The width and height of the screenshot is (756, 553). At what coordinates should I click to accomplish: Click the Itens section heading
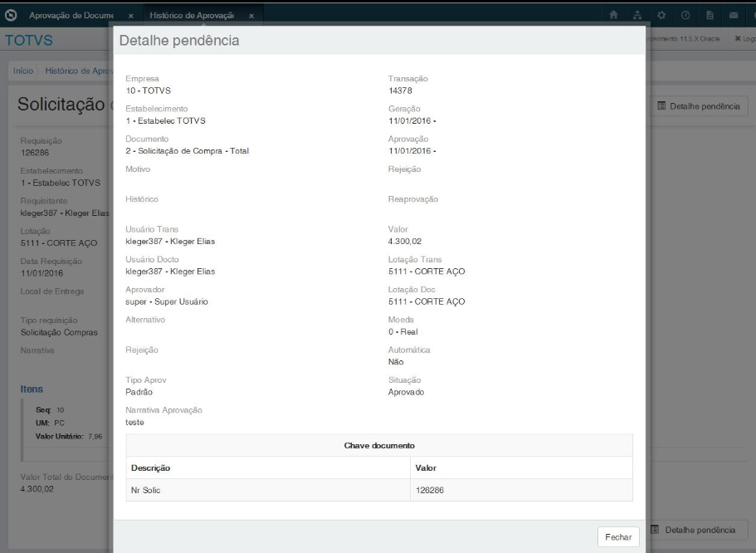[32, 389]
